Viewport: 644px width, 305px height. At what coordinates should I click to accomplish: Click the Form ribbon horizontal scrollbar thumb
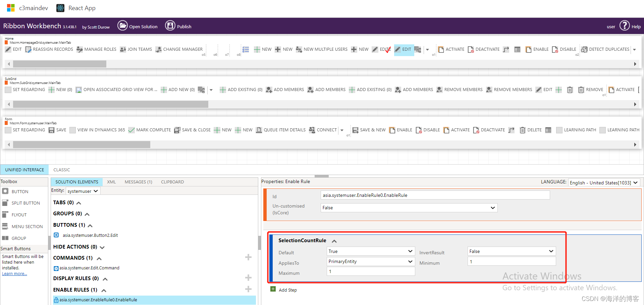[x=82, y=144]
